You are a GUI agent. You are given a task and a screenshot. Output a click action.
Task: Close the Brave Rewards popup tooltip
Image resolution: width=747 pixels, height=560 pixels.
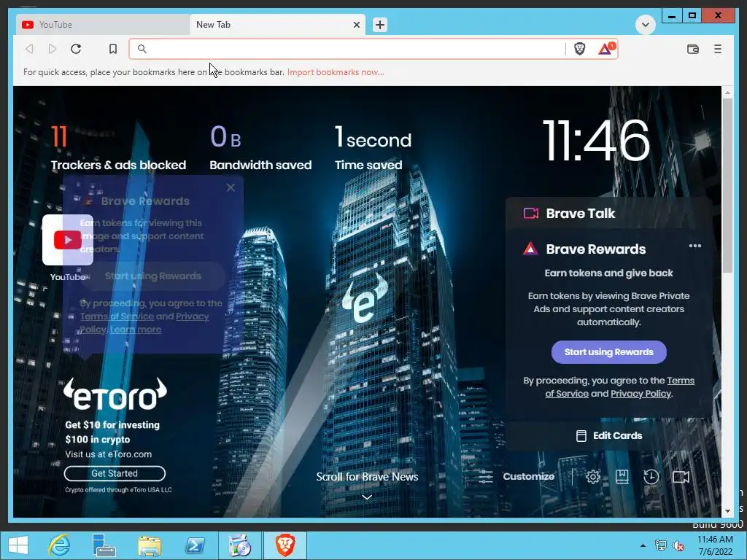pyautogui.click(x=231, y=187)
